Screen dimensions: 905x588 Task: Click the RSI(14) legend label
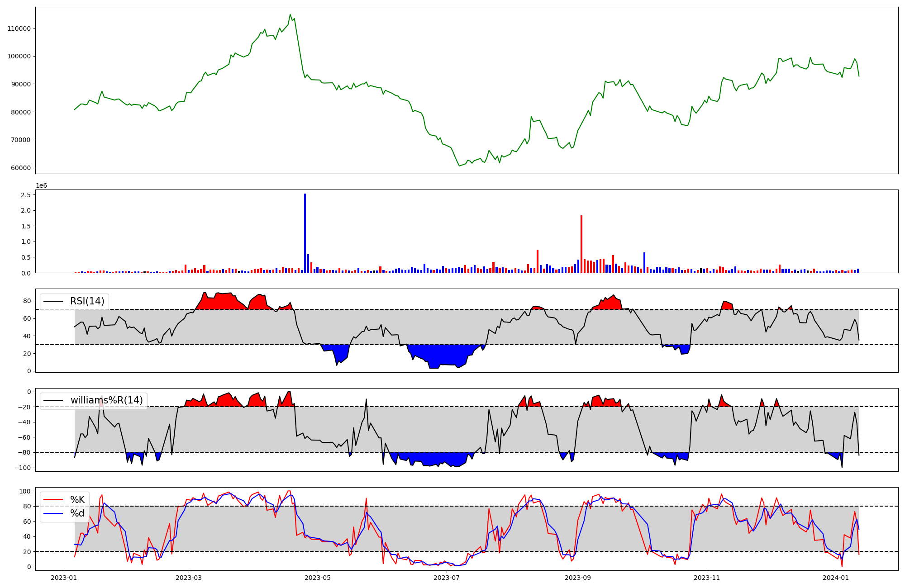(87, 301)
